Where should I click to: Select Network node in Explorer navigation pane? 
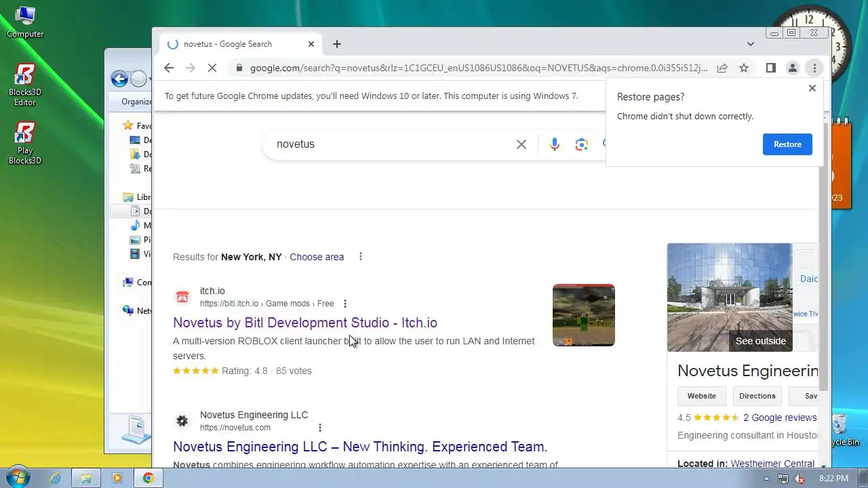click(x=138, y=311)
